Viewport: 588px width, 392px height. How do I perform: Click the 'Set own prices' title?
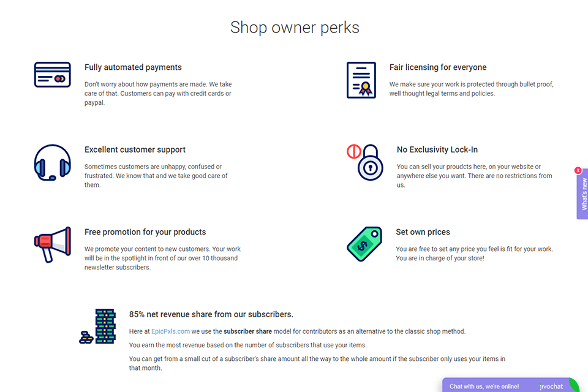click(x=423, y=232)
